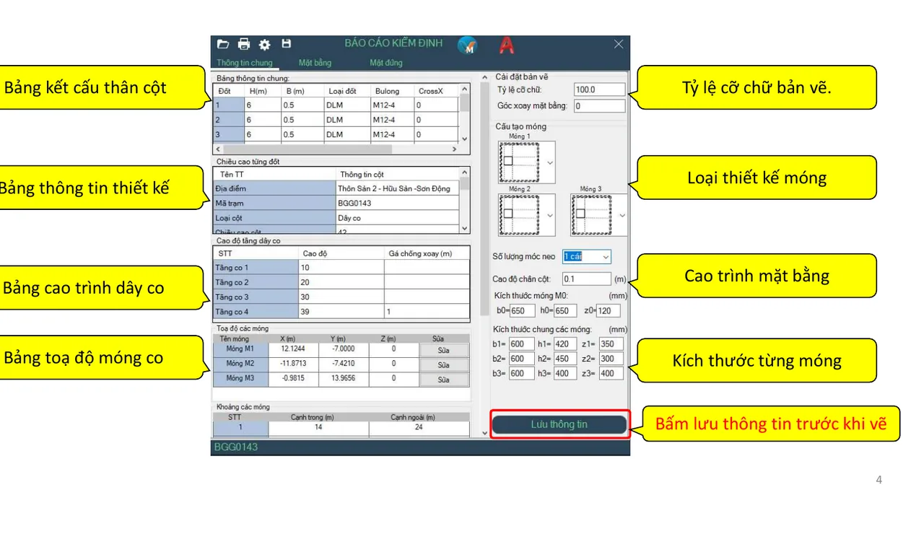Click the z0 dimension field
The image size is (924, 560).
(x=608, y=311)
